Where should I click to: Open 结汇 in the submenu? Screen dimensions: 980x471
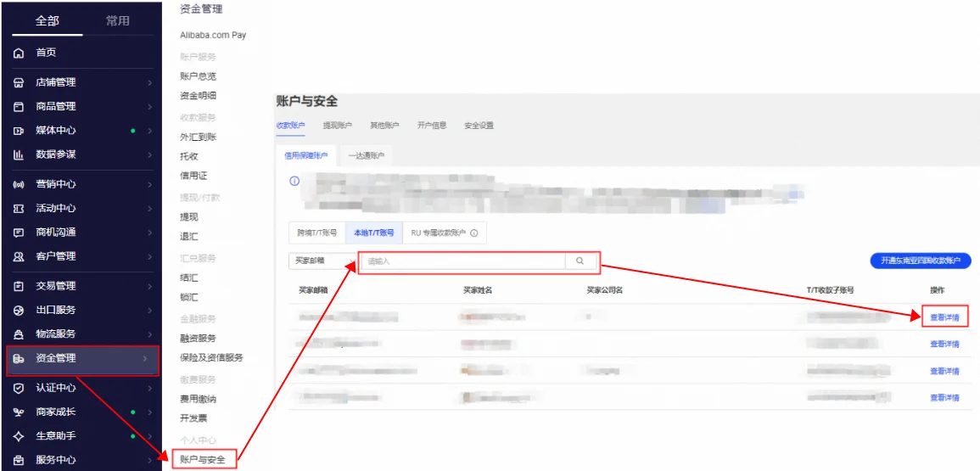click(188, 278)
